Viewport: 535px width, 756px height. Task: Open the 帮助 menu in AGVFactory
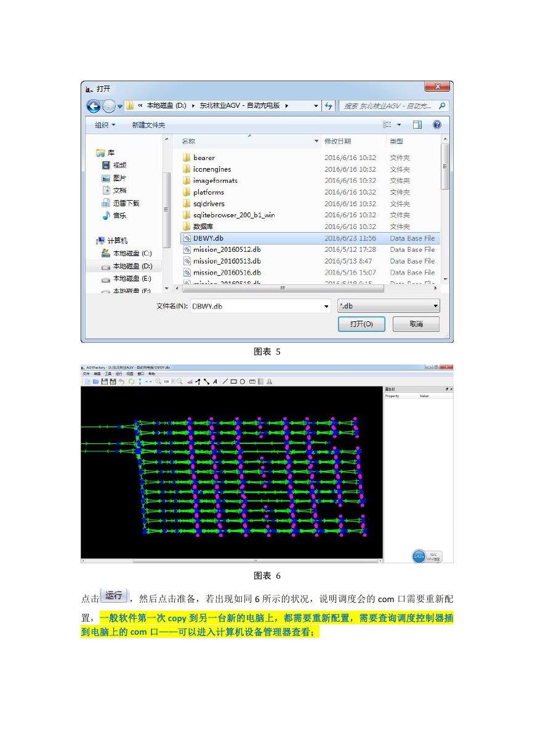tap(151, 374)
